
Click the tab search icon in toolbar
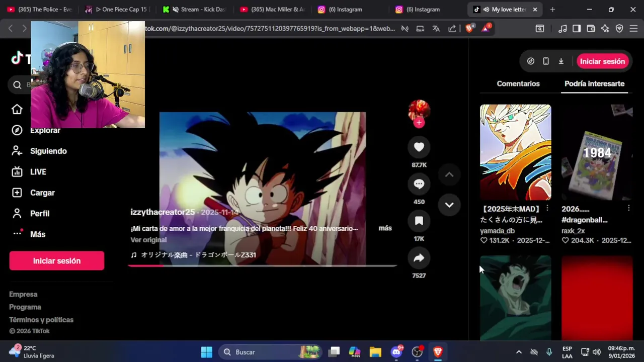tap(540, 29)
